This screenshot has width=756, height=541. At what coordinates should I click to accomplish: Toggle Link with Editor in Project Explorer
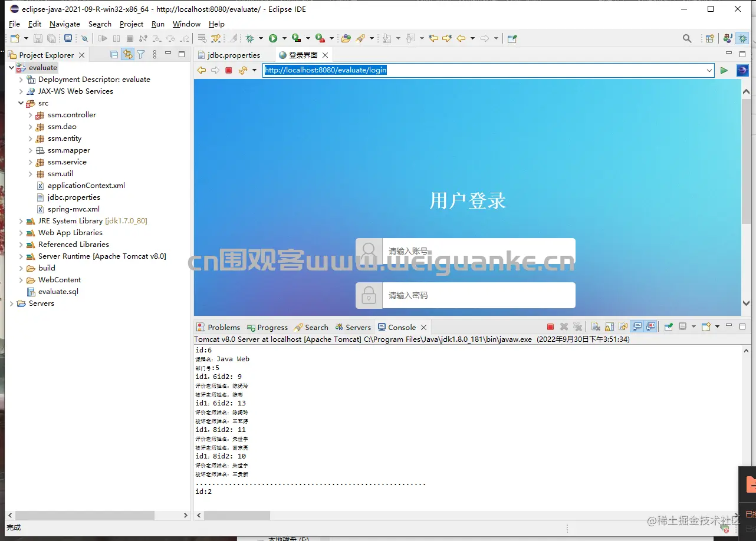(x=127, y=55)
